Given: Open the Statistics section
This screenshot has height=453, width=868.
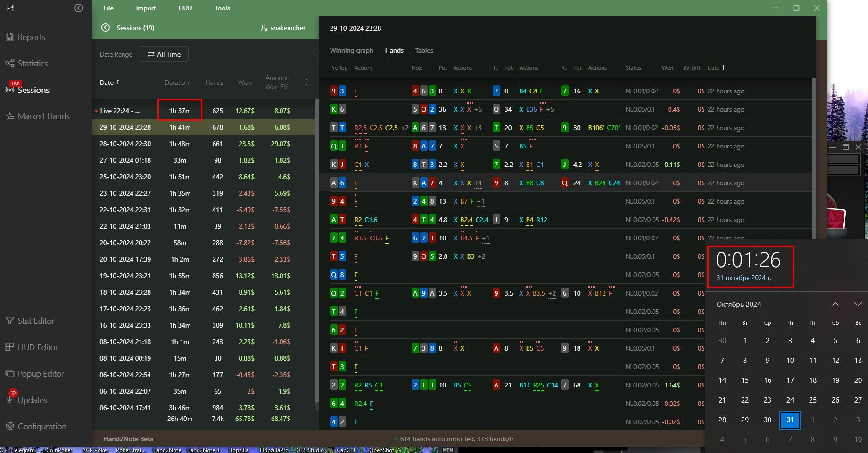Looking at the screenshot, I should (27, 64).
